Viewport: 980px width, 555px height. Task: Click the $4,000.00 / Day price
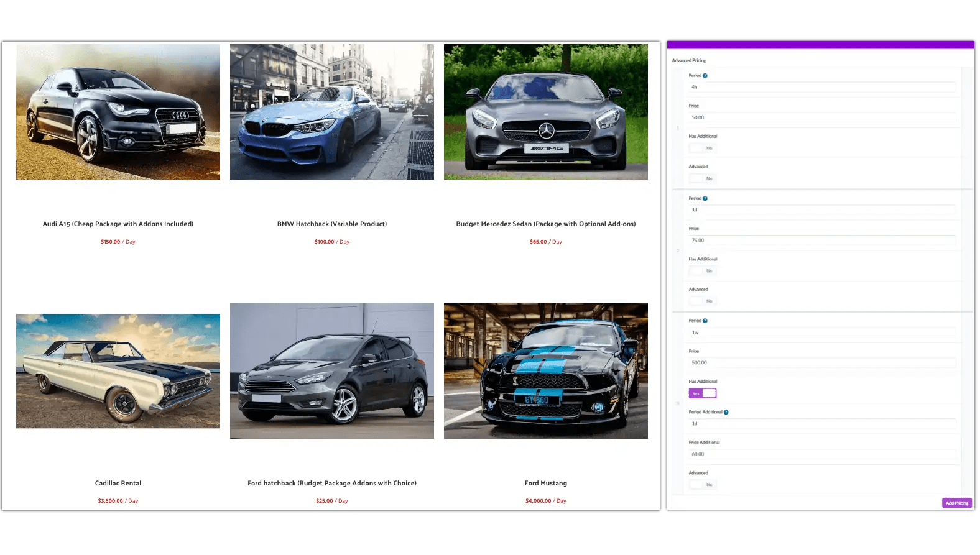(546, 501)
